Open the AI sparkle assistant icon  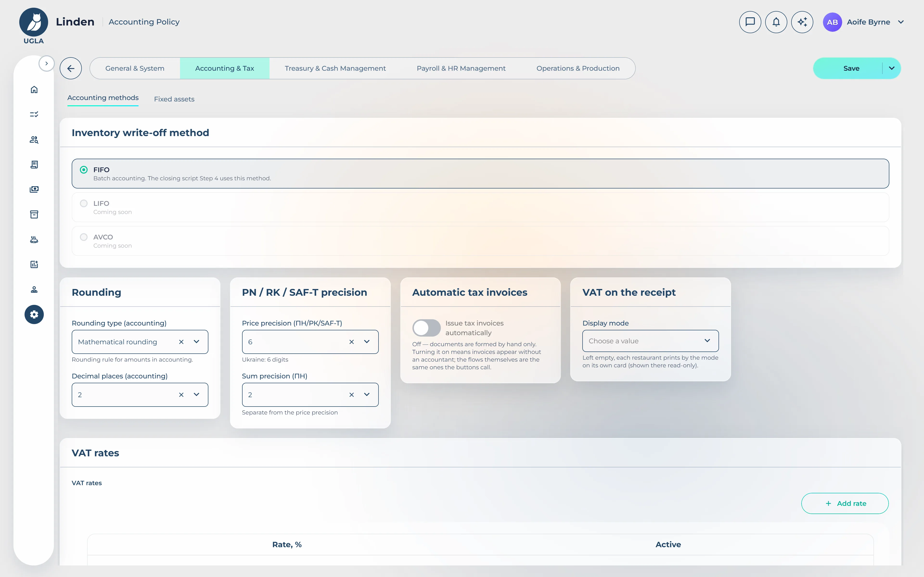coord(802,22)
